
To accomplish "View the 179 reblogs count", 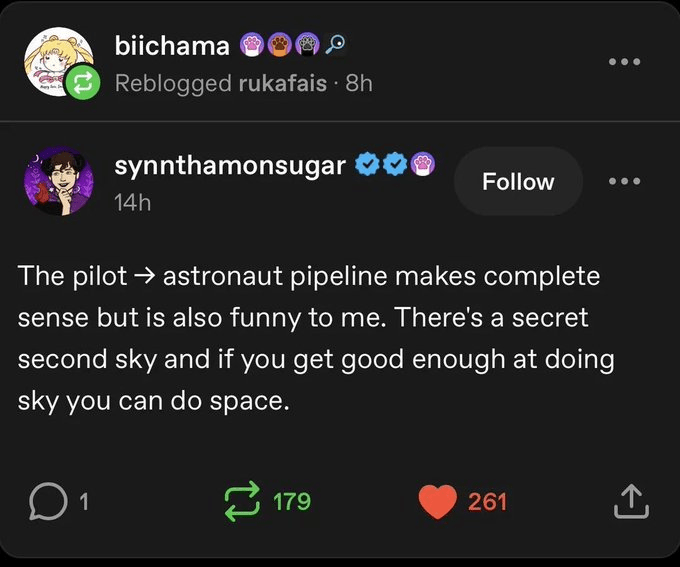I will coord(291,501).
